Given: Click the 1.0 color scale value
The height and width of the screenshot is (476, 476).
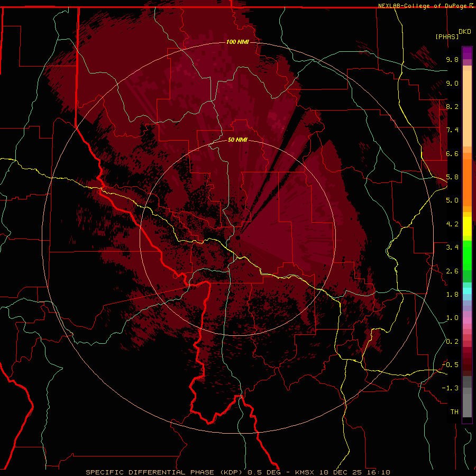Looking at the screenshot, I should tap(452, 318).
